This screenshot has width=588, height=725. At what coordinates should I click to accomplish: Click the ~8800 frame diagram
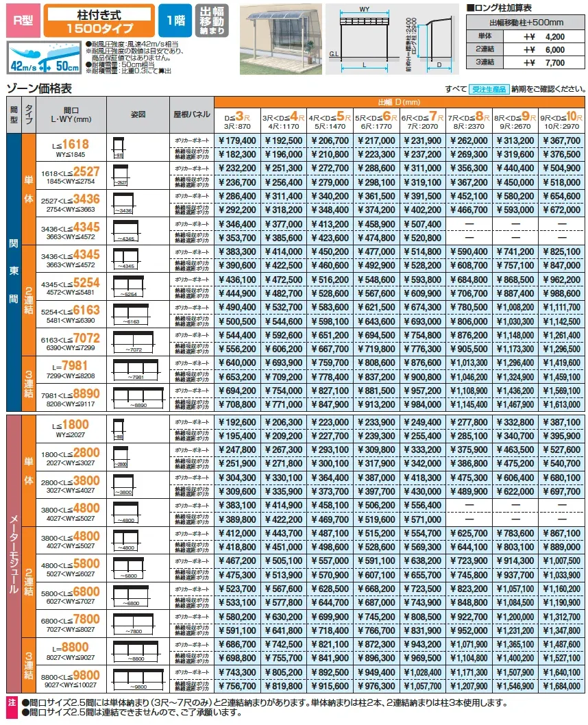tap(136, 651)
